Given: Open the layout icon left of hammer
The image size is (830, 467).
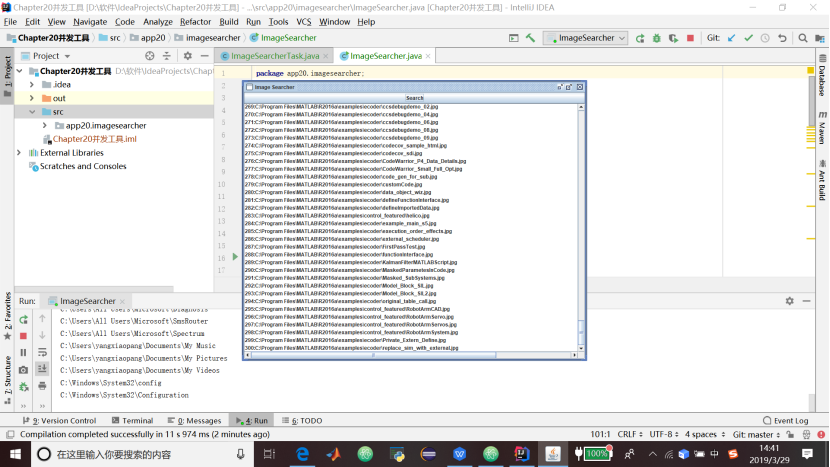Looking at the screenshot, I should click(x=513, y=38).
